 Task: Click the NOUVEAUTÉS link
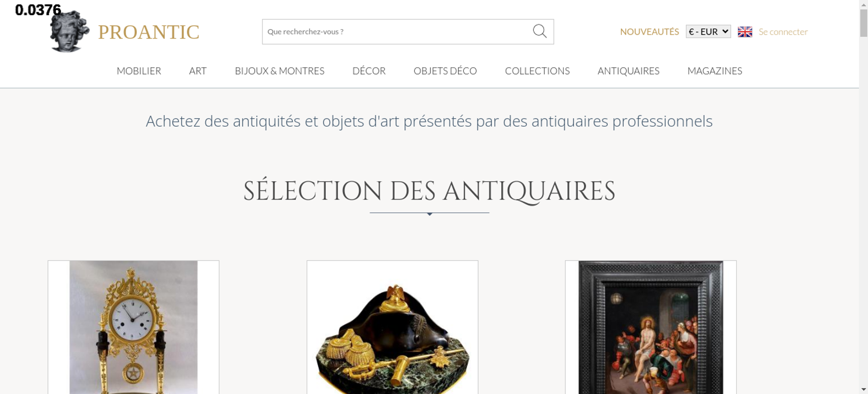[649, 32]
